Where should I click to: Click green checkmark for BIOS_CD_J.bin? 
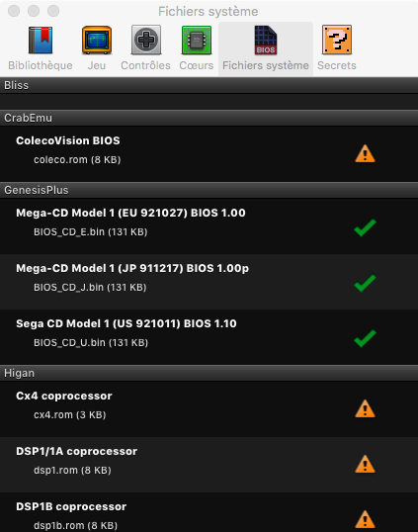click(x=365, y=283)
